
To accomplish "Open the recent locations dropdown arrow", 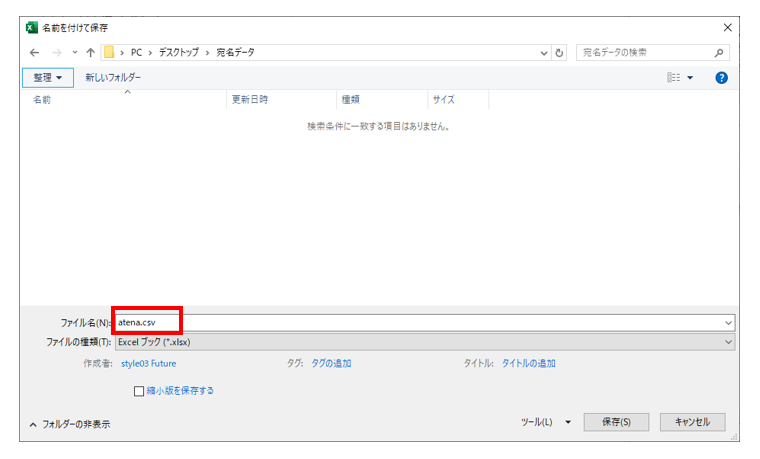I will point(74,53).
